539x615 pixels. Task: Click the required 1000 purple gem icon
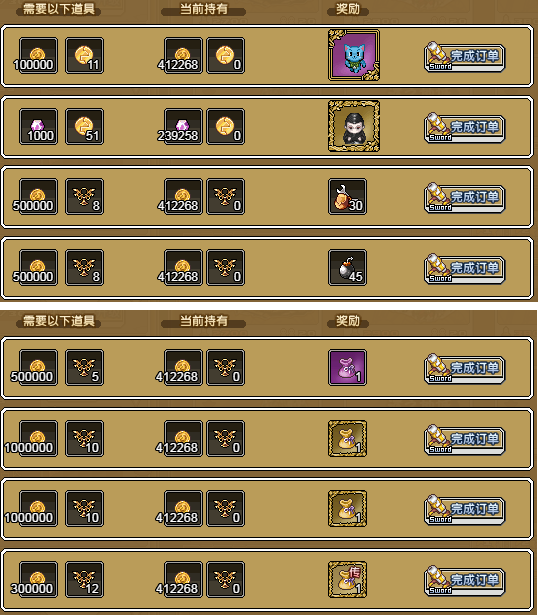(38, 126)
